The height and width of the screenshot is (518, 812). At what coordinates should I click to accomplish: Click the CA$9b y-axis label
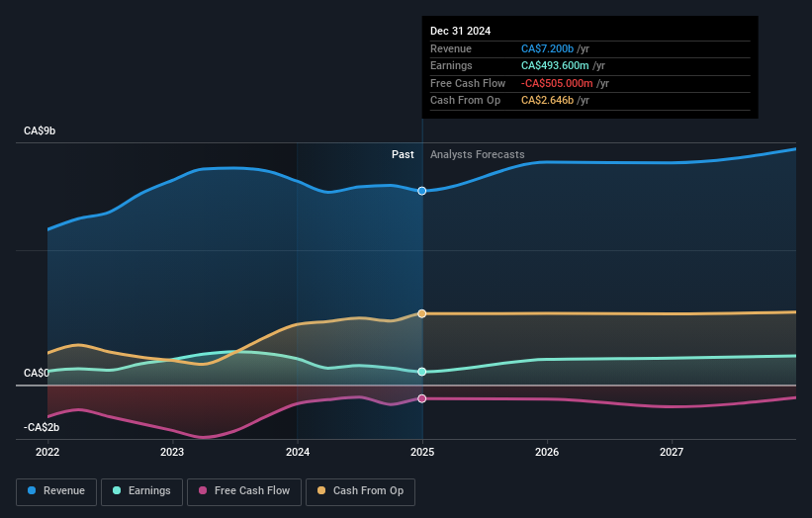pyautogui.click(x=40, y=130)
